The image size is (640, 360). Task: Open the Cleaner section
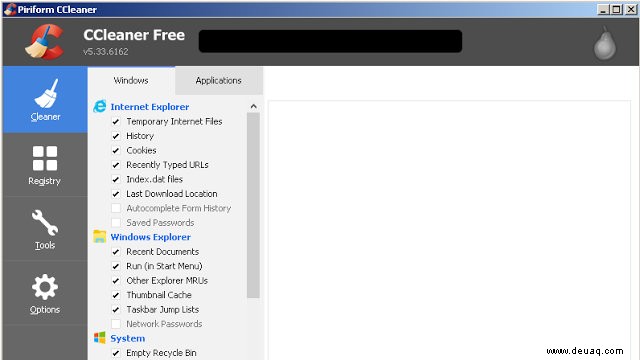coord(45,100)
